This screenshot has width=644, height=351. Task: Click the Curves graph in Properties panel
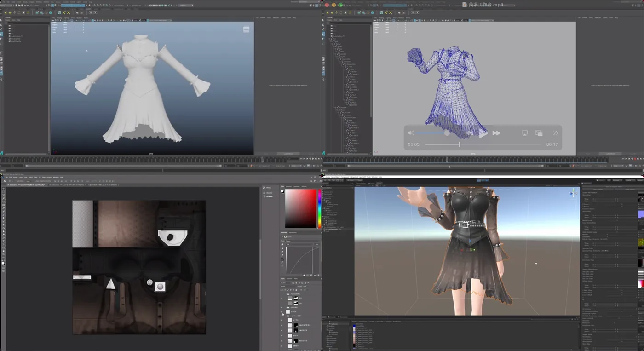(x=303, y=260)
